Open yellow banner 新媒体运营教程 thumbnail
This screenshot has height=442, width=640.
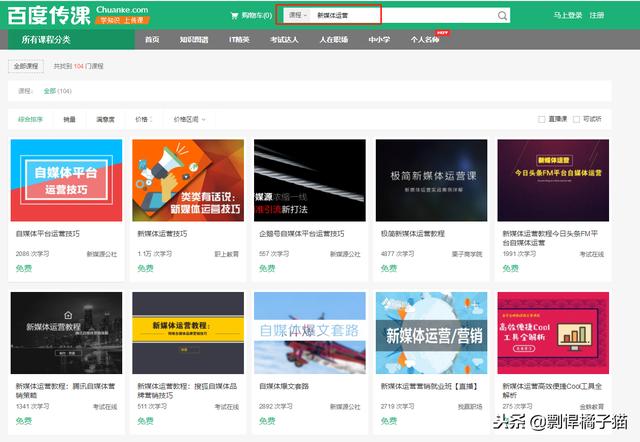(x=188, y=333)
